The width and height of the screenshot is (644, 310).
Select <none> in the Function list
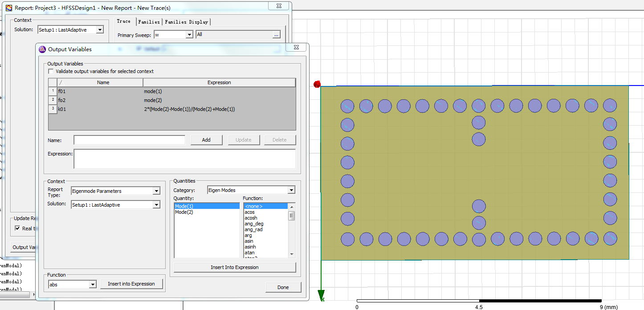[x=266, y=206]
